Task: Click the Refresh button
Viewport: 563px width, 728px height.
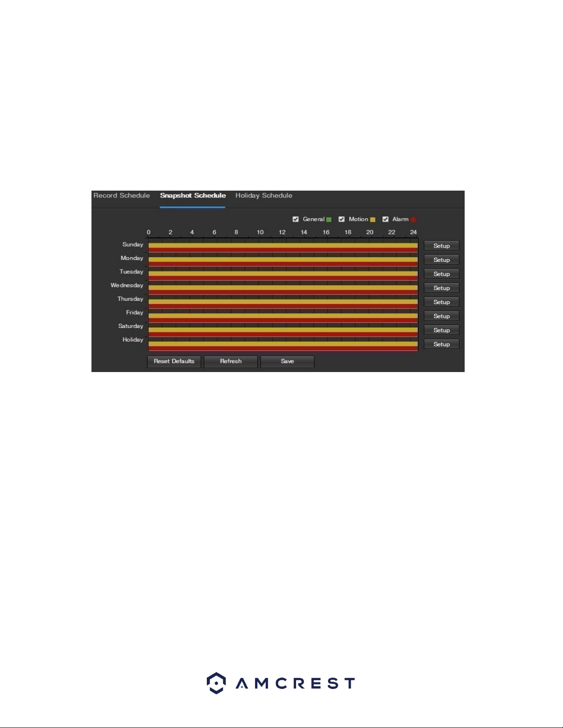Action: coord(231,361)
